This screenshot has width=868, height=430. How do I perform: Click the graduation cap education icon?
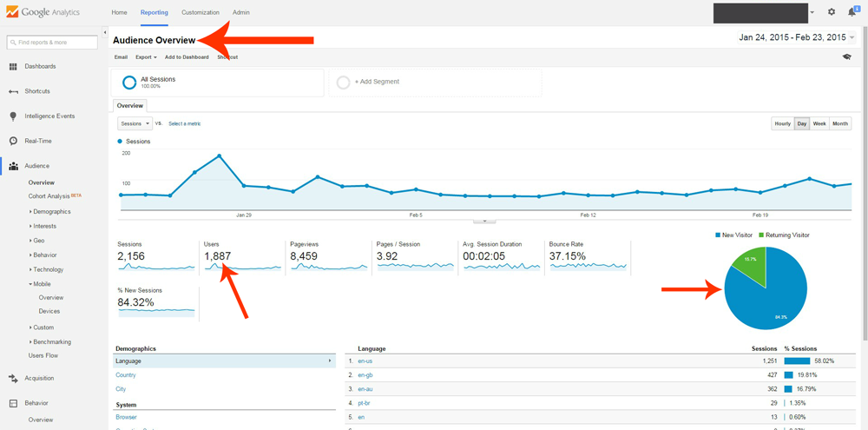846,57
